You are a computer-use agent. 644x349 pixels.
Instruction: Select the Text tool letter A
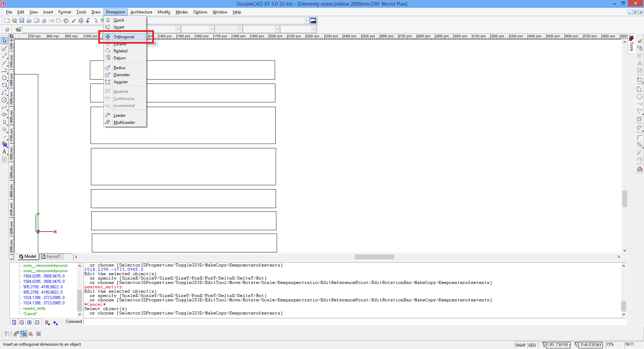[4, 152]
